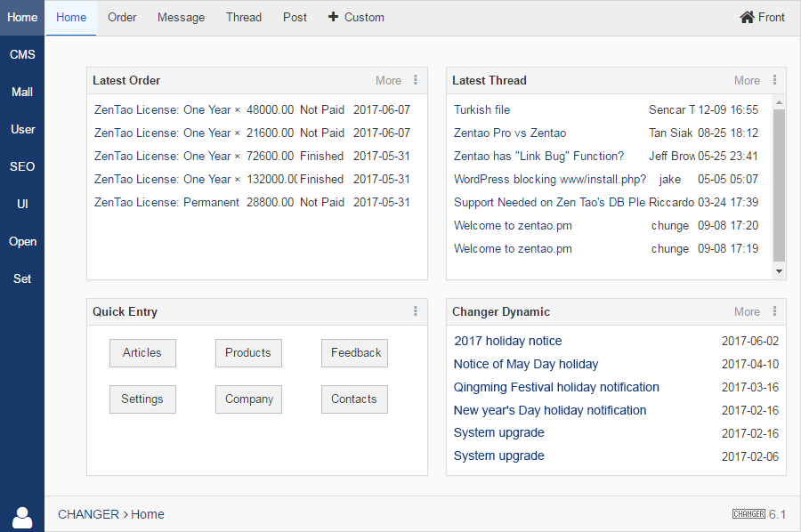Click the Finished status of 72600.00 order
The image size is (801, 532).
321,156
